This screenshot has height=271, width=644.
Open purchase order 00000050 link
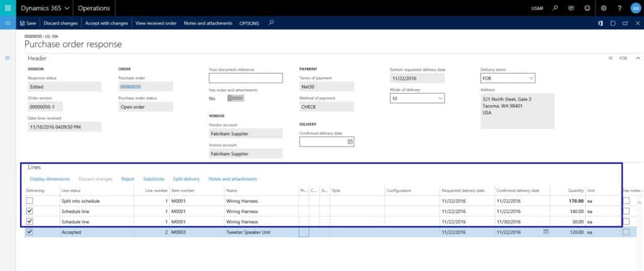(x=131, y=87)
